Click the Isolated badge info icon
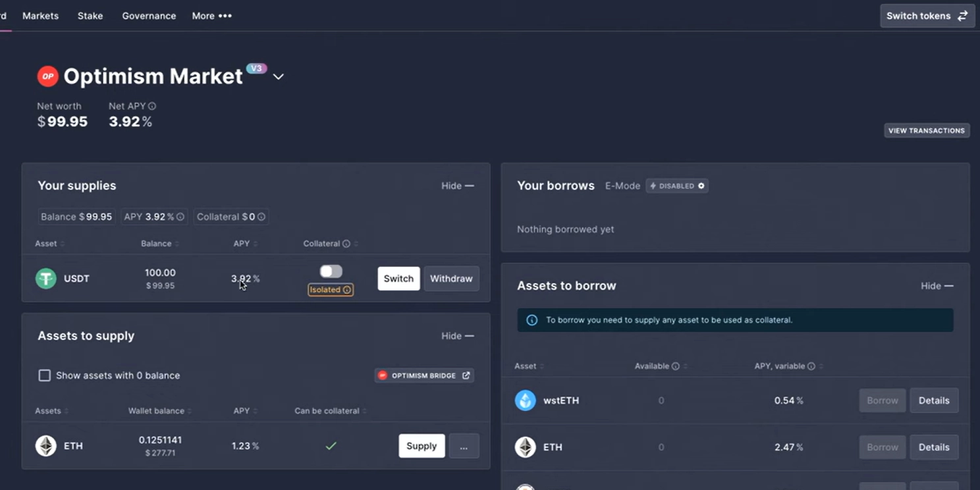 click(x=347, y=290)
